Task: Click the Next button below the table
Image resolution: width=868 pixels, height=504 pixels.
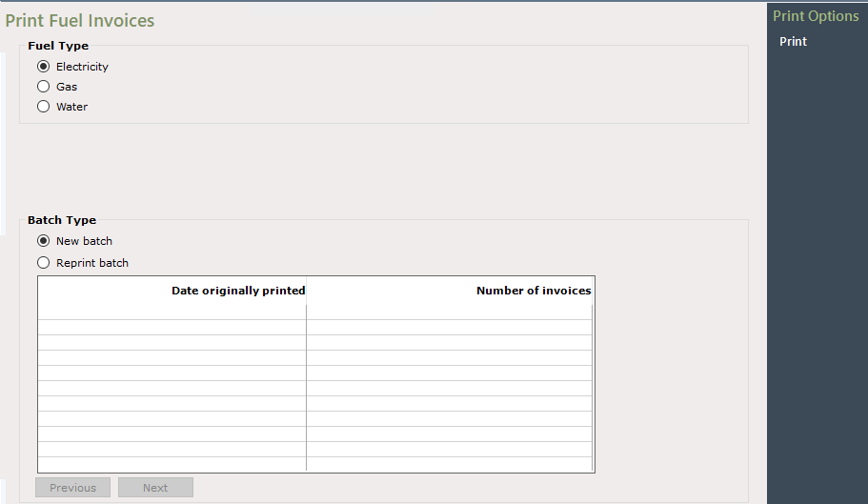Action: (x=155, y=488)
